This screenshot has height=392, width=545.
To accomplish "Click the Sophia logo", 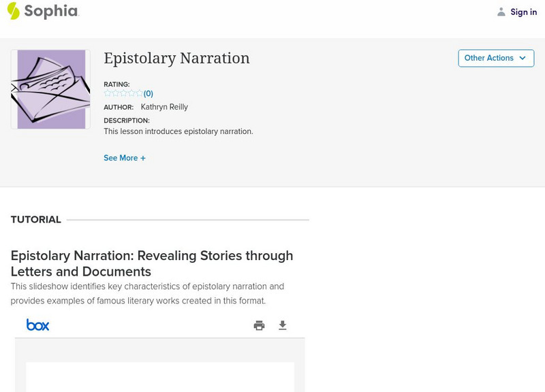I will coord(42,11).
